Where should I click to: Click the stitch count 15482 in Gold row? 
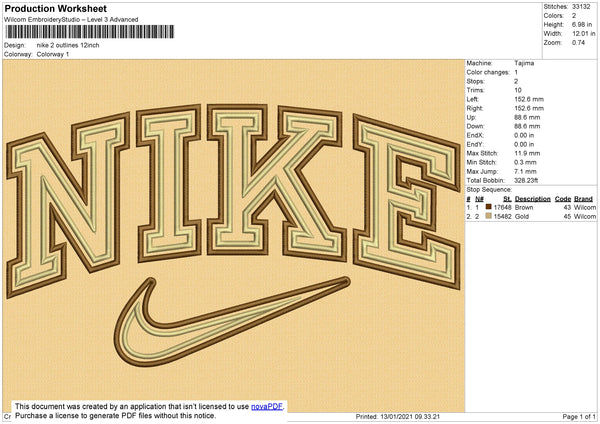pyautogui.click(x=502, y=217)
